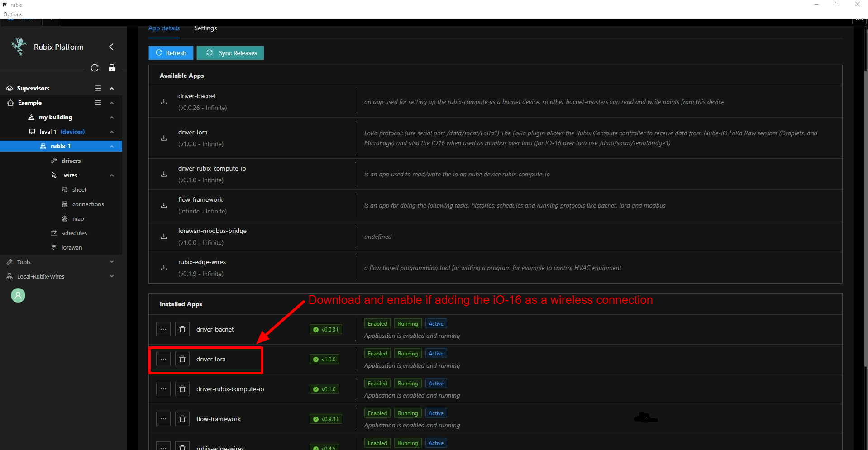
Task: Click the Refresh button
Action: pyautogui.click(x=171, y=53)
